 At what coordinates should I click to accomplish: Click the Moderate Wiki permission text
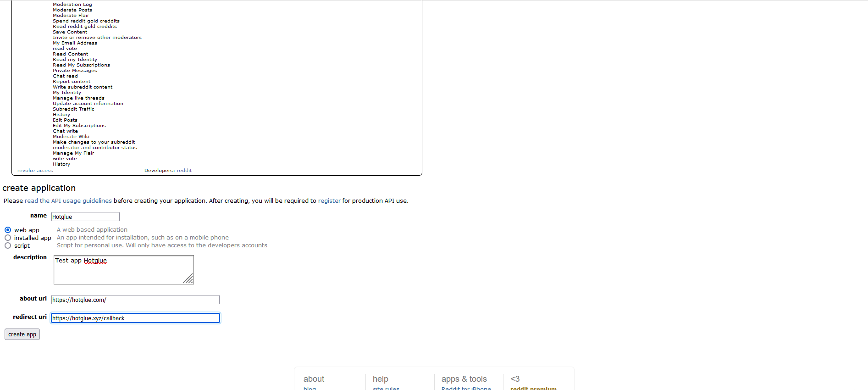point(71,137)
